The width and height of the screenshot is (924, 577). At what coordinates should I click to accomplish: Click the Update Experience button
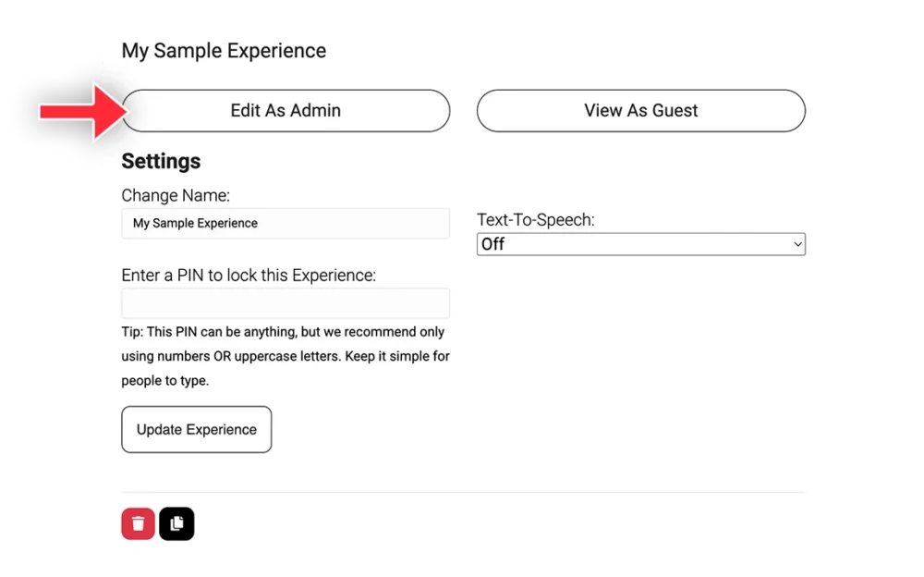pyautogui.click(x=197, y=429)
